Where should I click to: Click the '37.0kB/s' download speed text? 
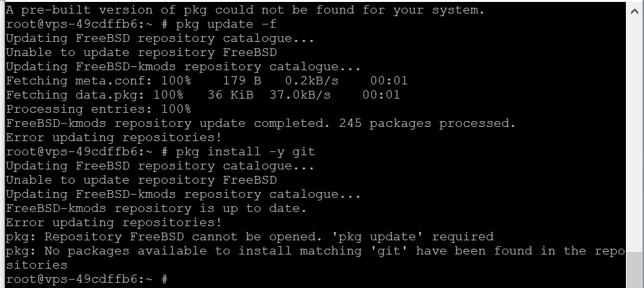[299, 95]
